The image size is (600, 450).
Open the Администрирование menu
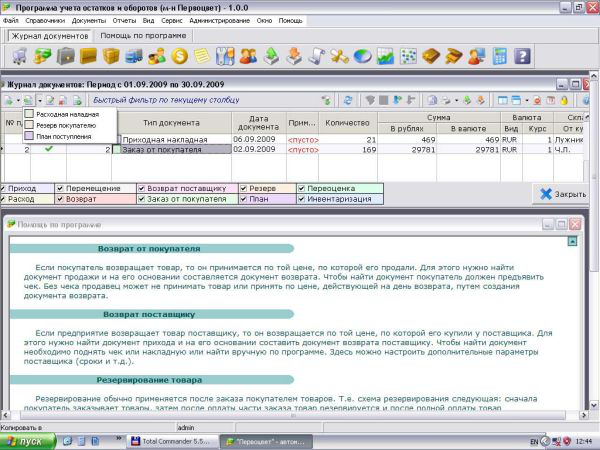(x=220, y=21)
